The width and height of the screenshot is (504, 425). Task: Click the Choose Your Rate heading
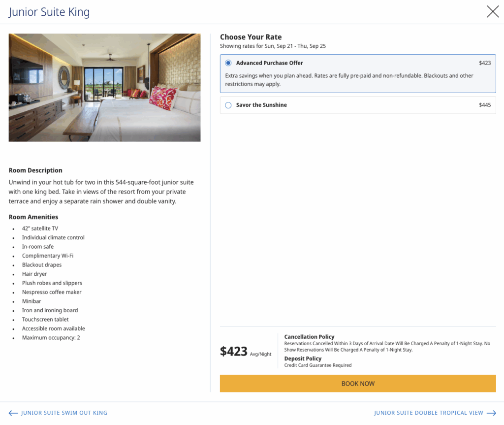pyautogui.click(x=251, y=36)
